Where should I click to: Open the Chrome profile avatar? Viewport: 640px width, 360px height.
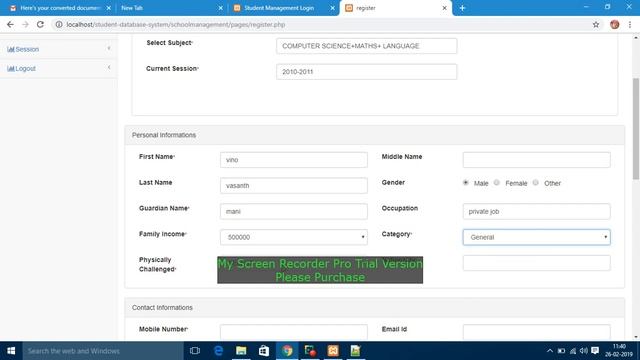[615, 24]
